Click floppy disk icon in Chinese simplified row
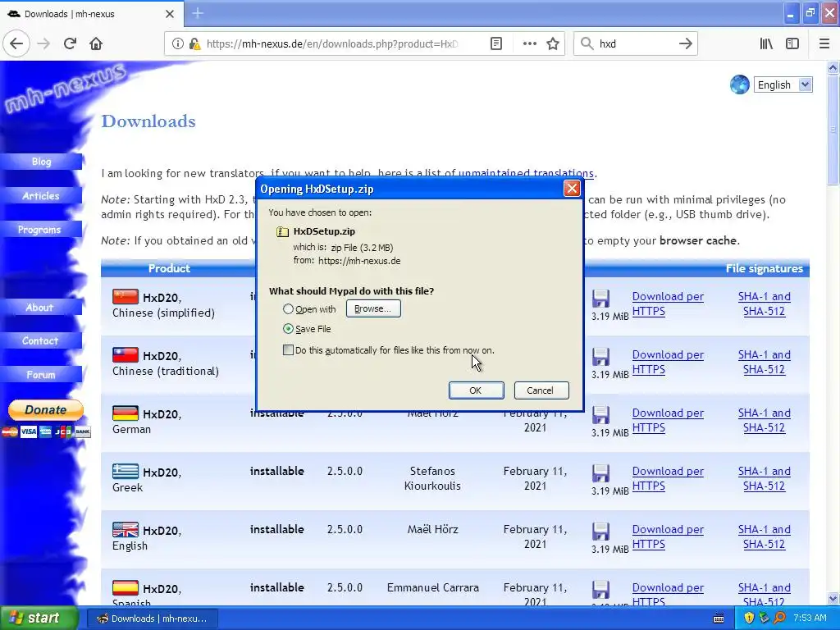The image size is (840, 630). [x=600, y=298]
